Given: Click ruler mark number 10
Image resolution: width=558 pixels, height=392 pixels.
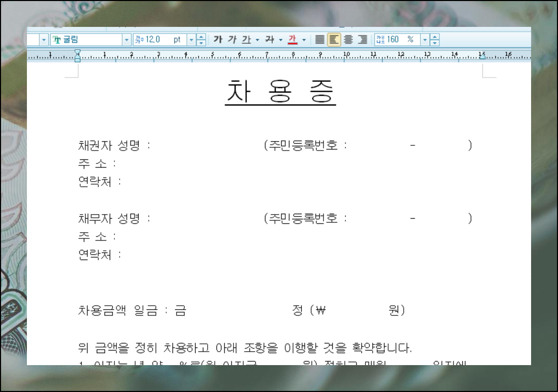Looking at the screenshot, I should pyautogui.click(x=346, y=54).
